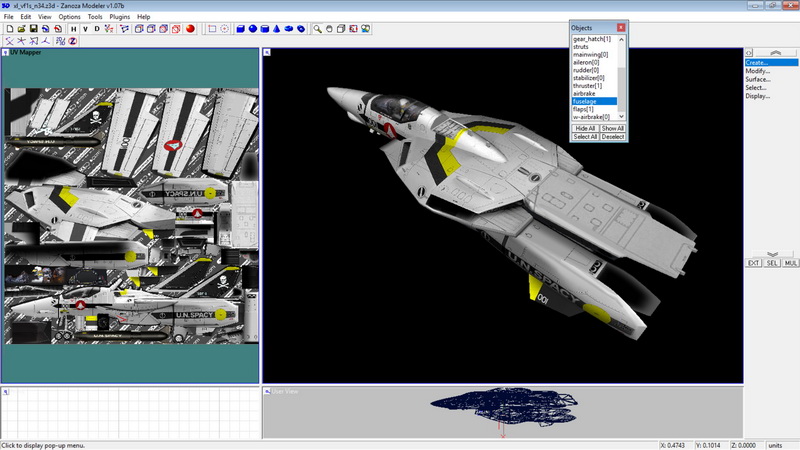Open the File menu
Image resolution: width=800 pixels, height=450 pixels.
tap(9, 17)
